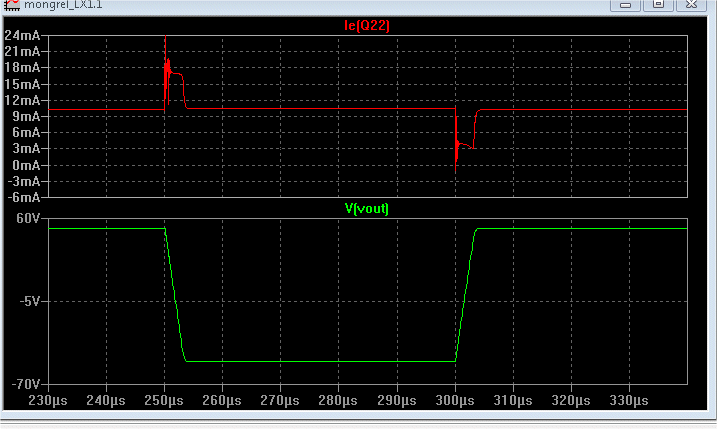
Task: Close the mongrel_LX1.1 plot window
Action: [x=691, y=5]
